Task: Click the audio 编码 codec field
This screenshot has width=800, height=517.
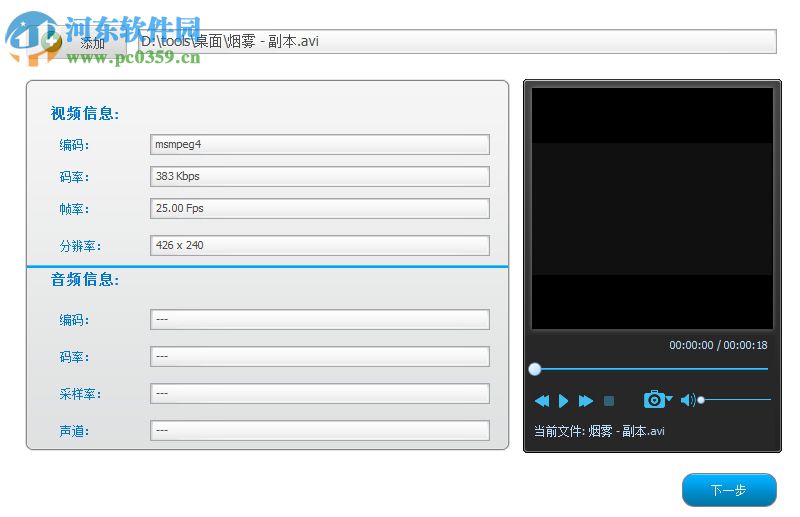Action: (x=320, y=319)
